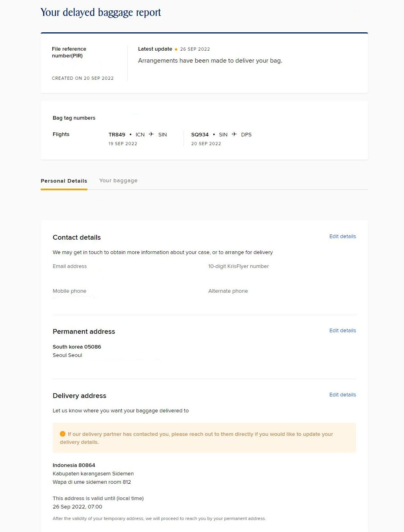This screenshot has width=404, height=532.
Task: Click the File reference number label
Action: click(69, 52)
